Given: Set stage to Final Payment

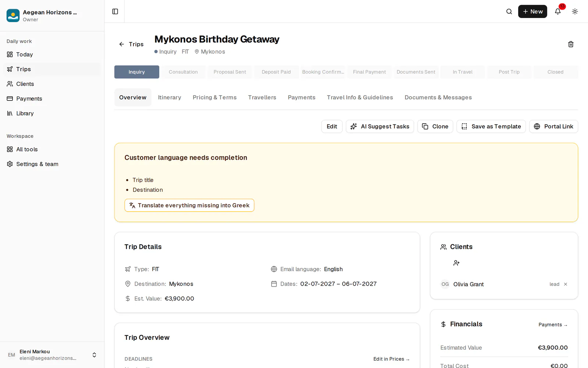Looking at the screenshot, I should 369,72.
